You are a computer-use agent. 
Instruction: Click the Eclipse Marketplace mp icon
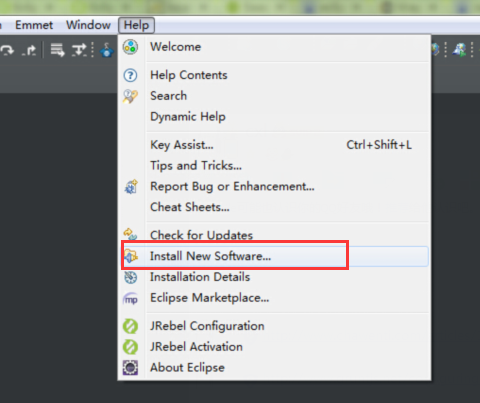tap(130, 299)
